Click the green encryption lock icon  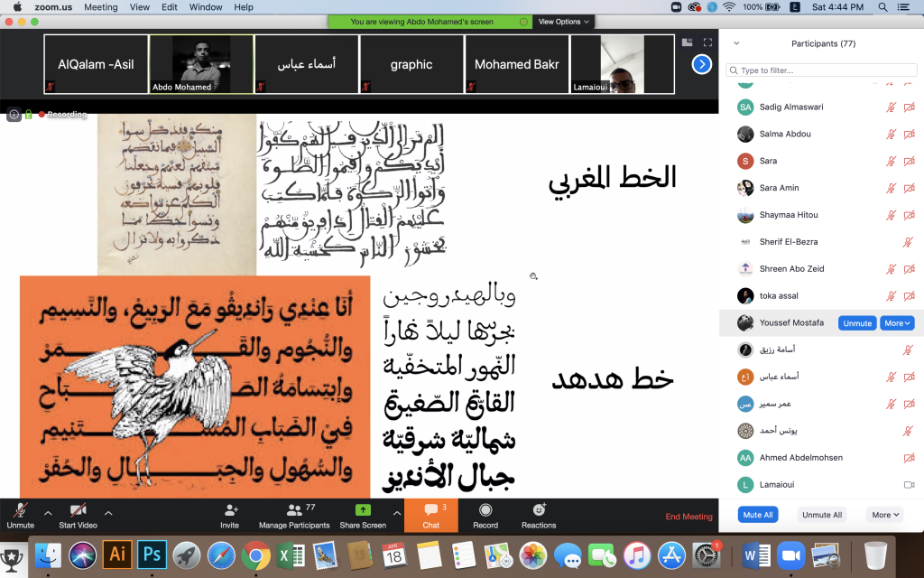tap(28, 115)
